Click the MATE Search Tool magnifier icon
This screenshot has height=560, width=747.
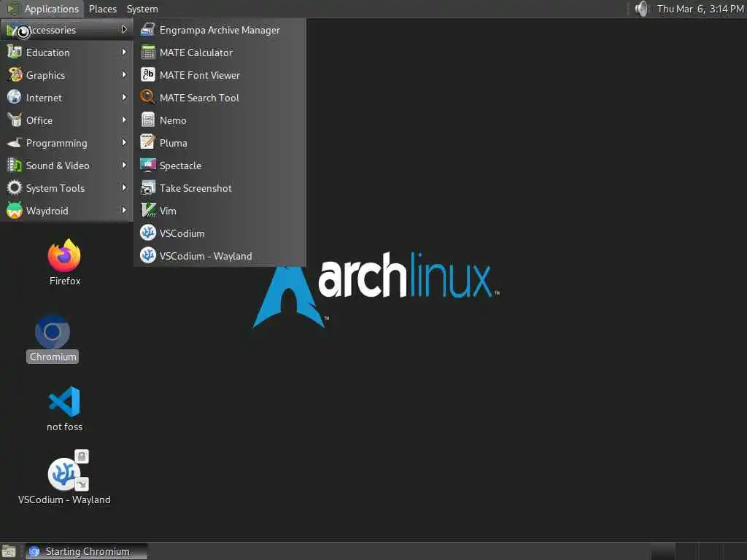tap(147, 97)
